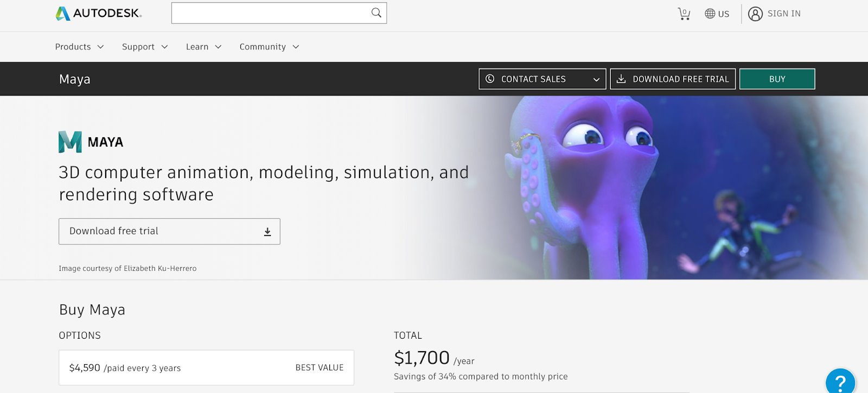Click the 'Buy Maya' heading
868x393 pixels.
tap(92, 309)
